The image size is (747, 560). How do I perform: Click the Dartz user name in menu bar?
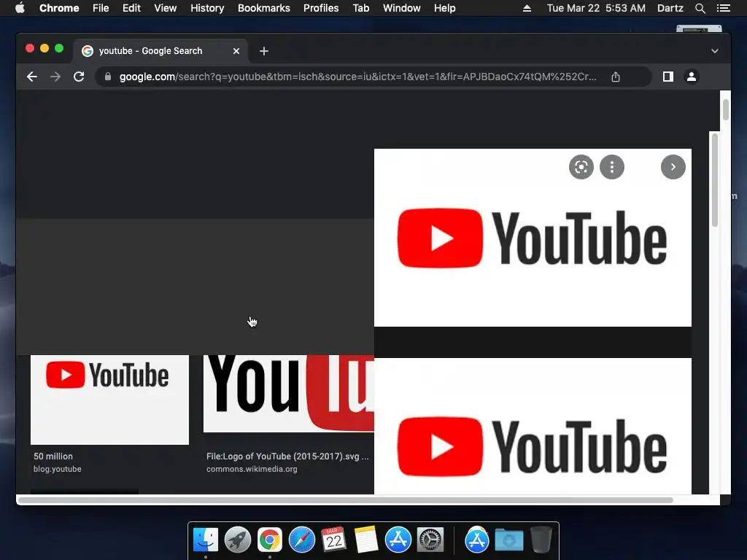[670, 8]
